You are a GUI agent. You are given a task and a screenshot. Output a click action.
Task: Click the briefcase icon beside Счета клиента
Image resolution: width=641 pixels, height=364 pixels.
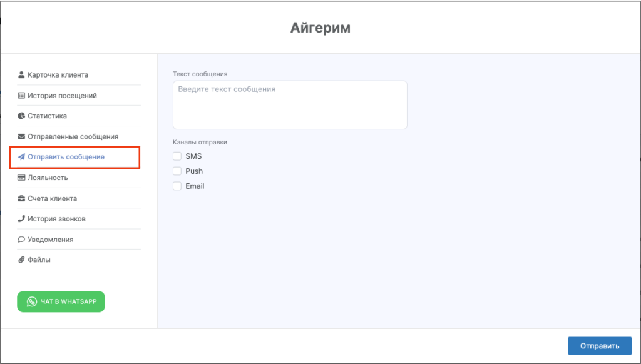coord(21,198)
